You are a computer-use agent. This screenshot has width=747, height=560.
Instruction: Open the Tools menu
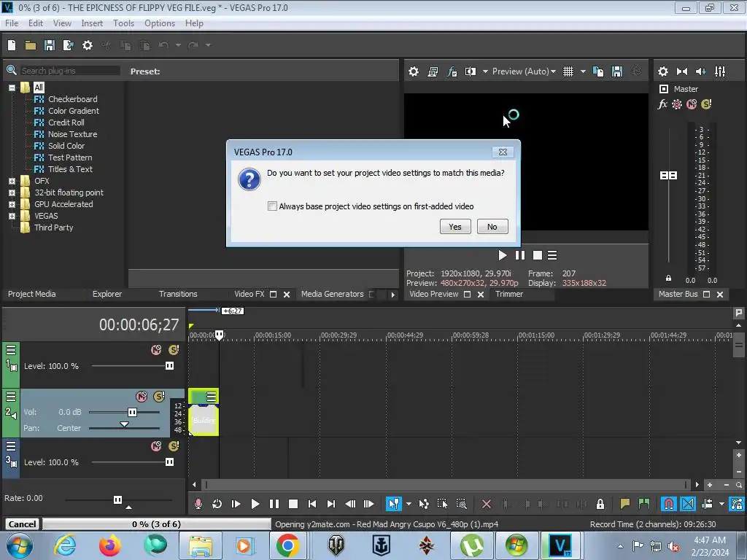pos(123,23)
